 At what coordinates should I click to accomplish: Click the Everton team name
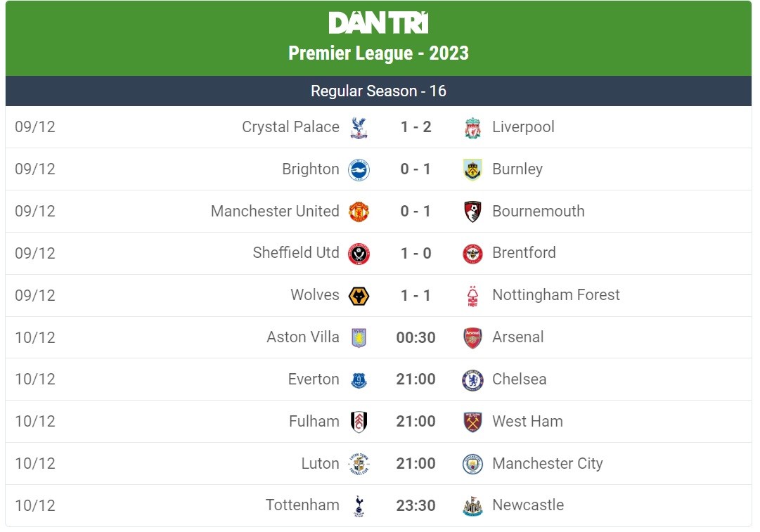click(311, 379)
